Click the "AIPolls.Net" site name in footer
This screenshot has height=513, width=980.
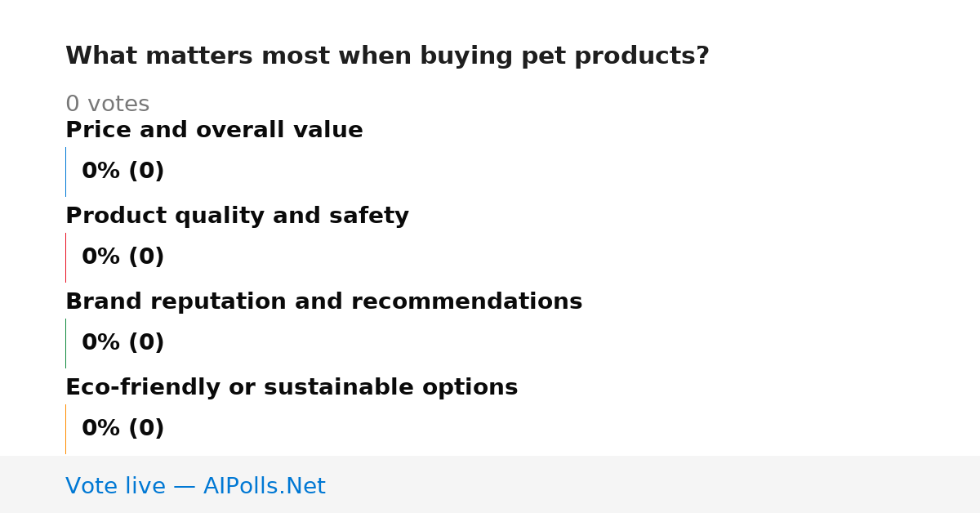coord(264,486)
